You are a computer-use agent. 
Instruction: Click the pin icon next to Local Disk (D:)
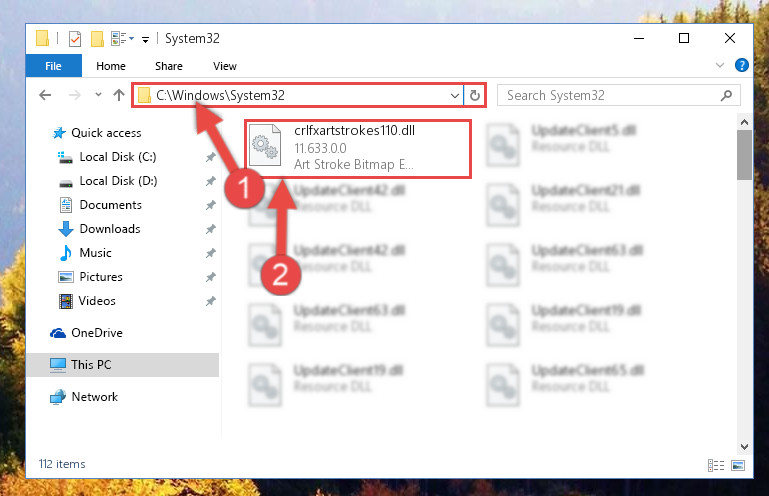click(x=210, y=181)
